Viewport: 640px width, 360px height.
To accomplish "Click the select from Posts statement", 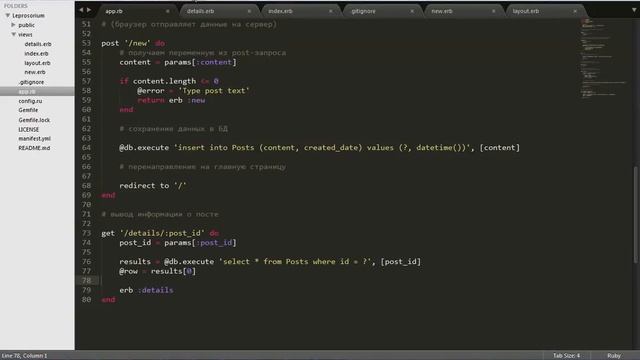I will [270, 262].
